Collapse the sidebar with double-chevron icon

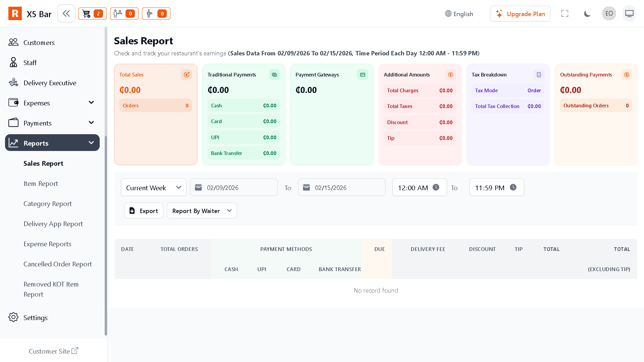(x=66, y=13)
